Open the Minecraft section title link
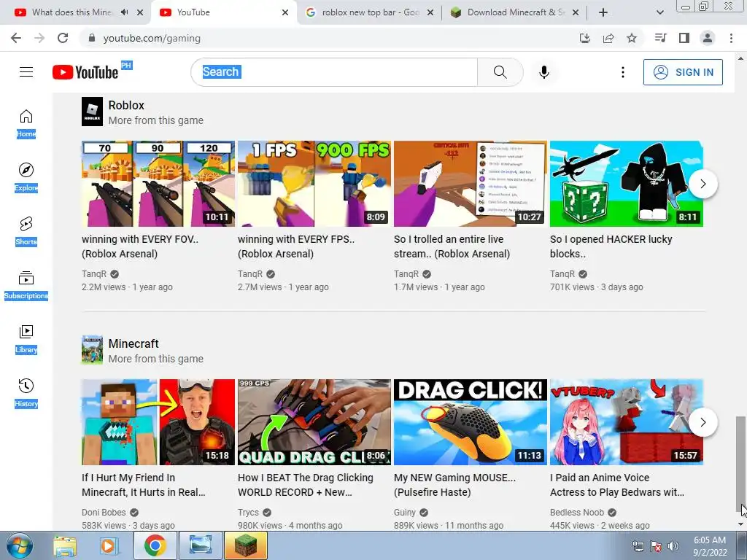The width and height of the screenshot is (747, 560). 133,344
